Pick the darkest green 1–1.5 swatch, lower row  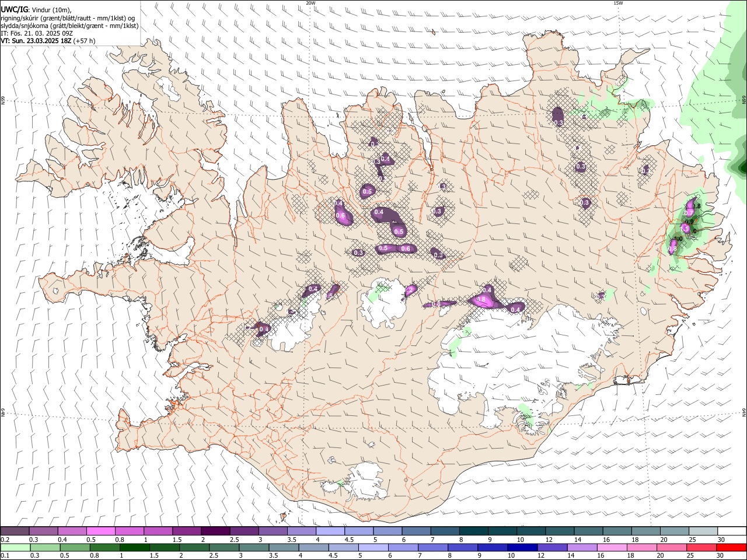(134, 547)
